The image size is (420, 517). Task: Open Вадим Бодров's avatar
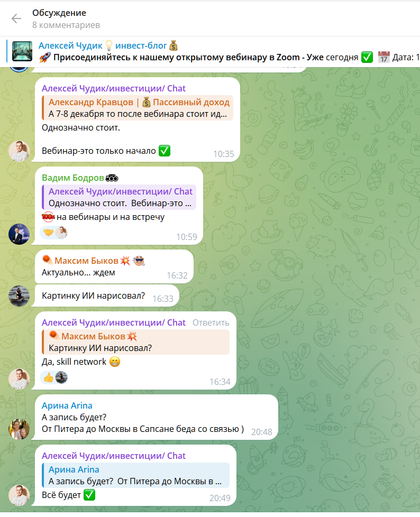19,234
